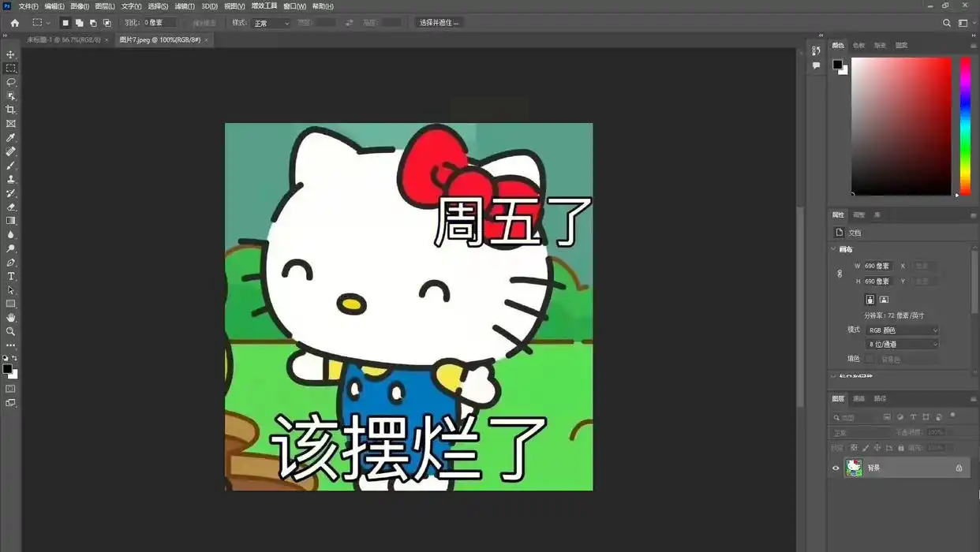Image resolution: width=980 pixels, height=552 pixels.
Task: Select the Rectangular Marquee tool in toolbox
Action: click(11, 69)
